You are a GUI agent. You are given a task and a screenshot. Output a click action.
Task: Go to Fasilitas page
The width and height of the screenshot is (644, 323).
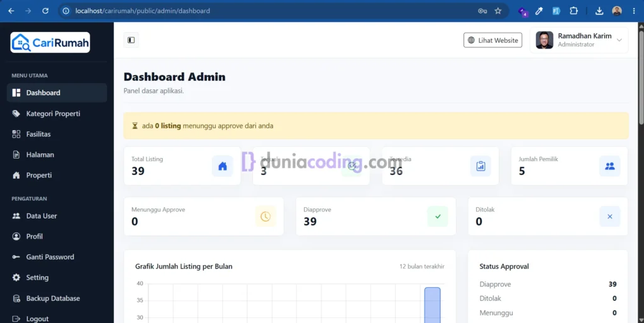click(x=57, y=134)
